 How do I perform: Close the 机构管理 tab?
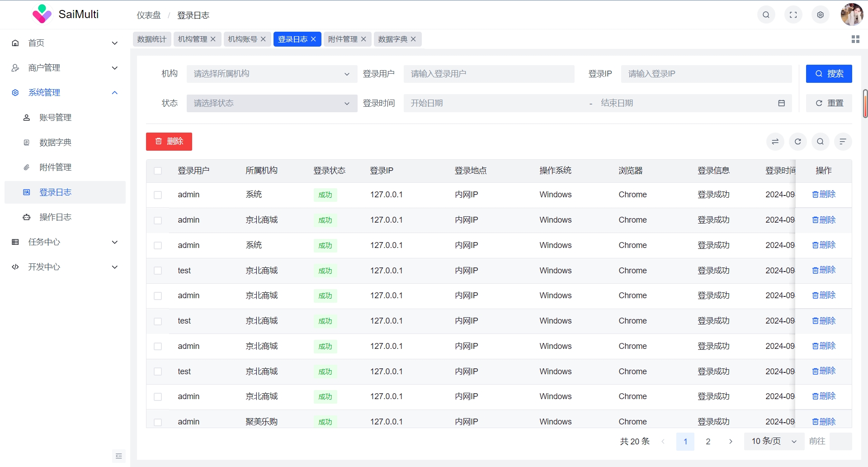click(213, 39)
